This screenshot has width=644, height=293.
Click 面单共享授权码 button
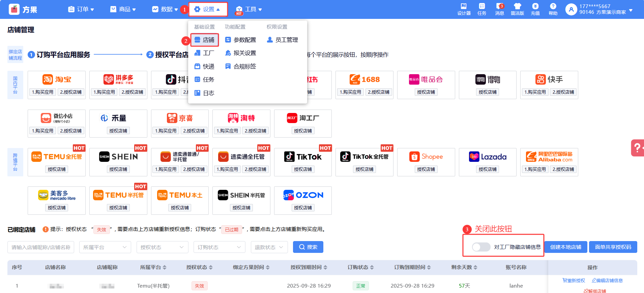coord(613,247)
